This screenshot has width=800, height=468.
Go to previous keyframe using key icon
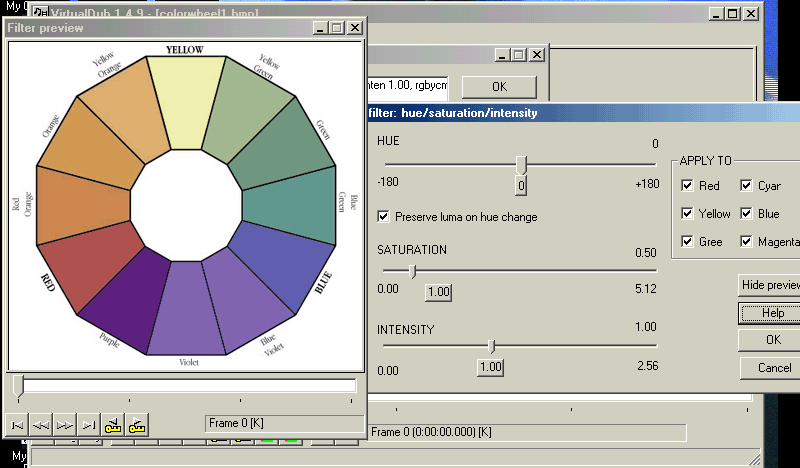click(x=113, y=425)
